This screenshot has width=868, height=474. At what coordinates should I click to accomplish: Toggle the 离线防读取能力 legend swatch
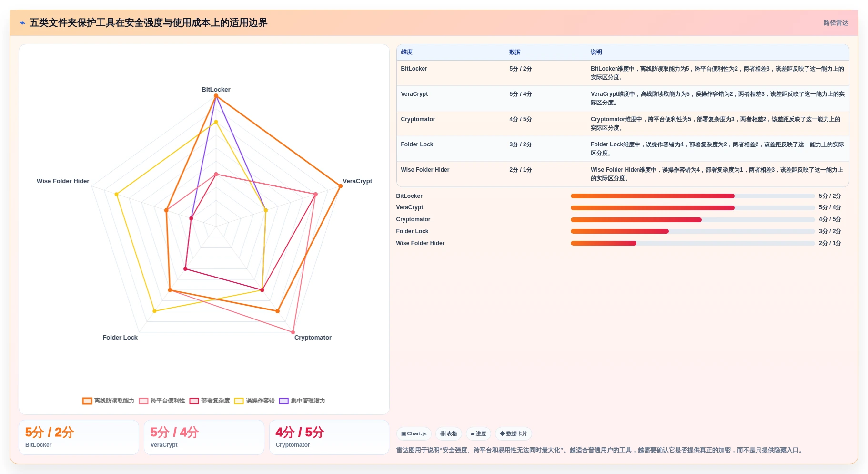point(87,401)
